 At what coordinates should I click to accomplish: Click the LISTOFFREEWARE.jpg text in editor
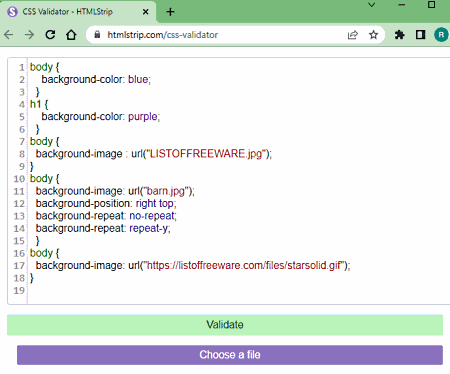pyautogui.click(x=206, y=154)
